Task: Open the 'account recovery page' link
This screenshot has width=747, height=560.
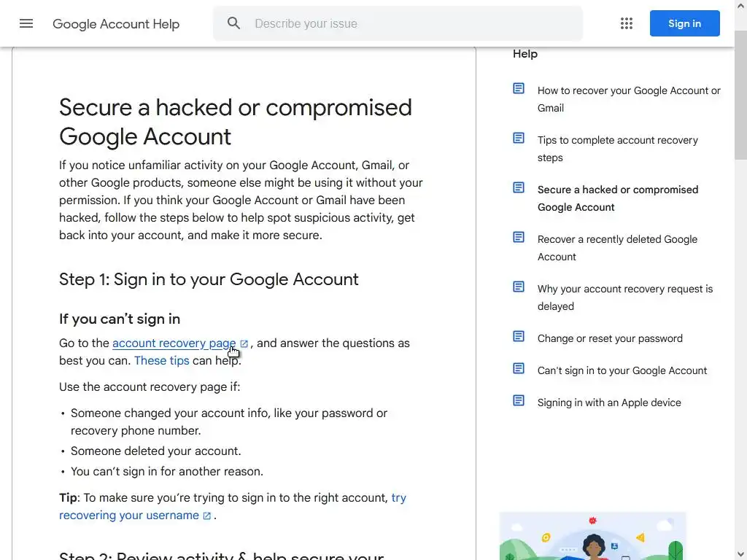Action: click(x=174, y=343)
